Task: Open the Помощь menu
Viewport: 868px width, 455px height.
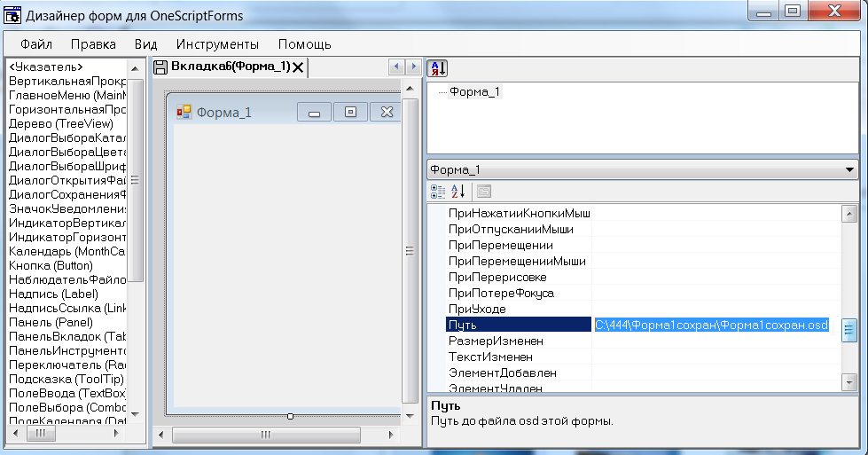Action: [304, 43]
